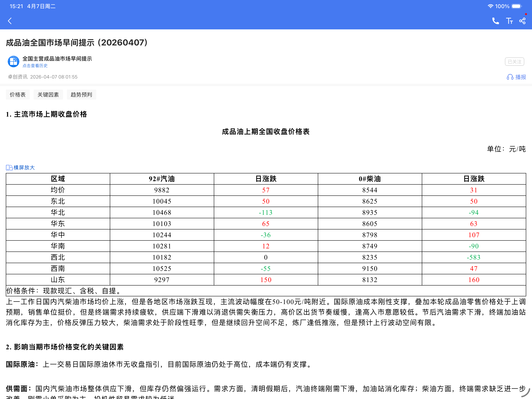Tap the 107 daily change cell
Screen dimensions: 532x399
pos(474,235)
